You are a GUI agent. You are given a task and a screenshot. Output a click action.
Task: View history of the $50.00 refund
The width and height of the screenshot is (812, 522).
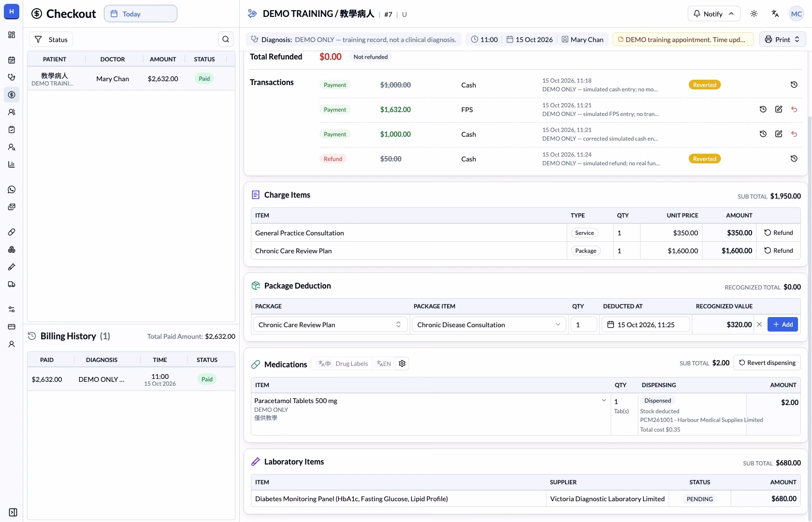point(794,159)
